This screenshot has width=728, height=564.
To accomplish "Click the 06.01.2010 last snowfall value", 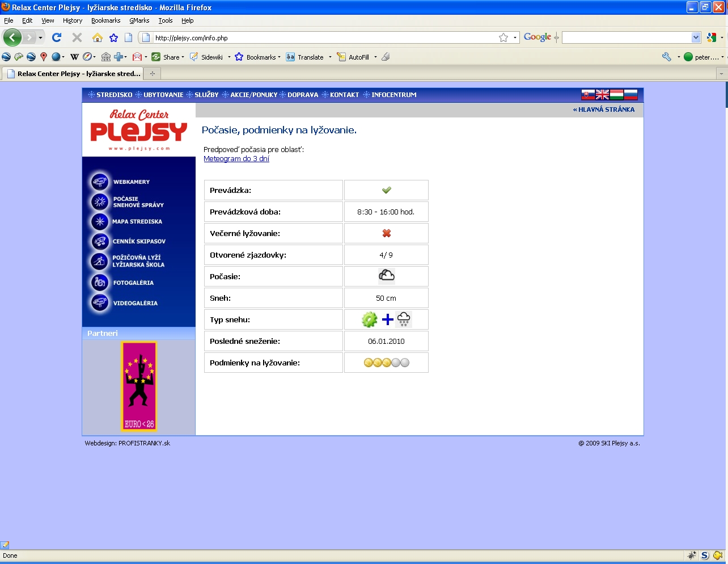I will [386, 342].
